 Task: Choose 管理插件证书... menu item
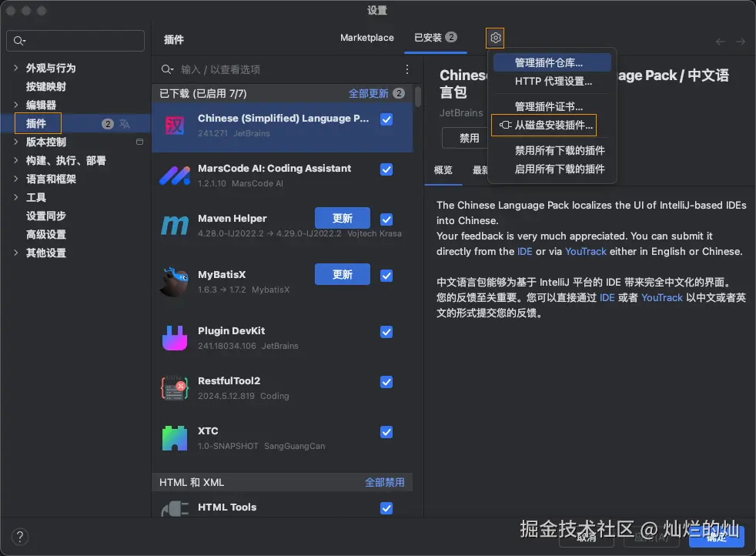pyautogui.click(x=552, y=106)
